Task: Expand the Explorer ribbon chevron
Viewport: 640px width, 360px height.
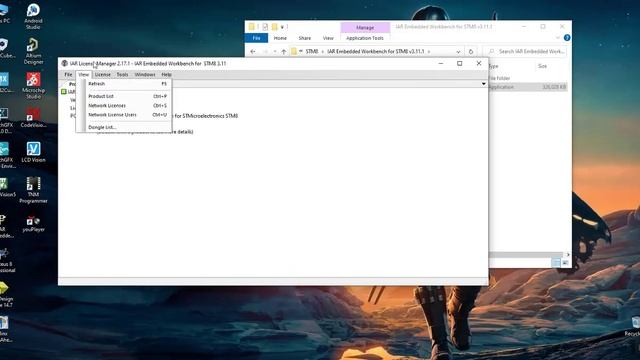Action: pos(558,38)
